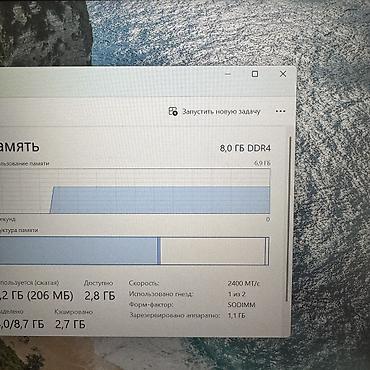This screenshot has height=370, width=370.
Task: Click the '(206 МБ)' compressed memory value
Action: 50,295
